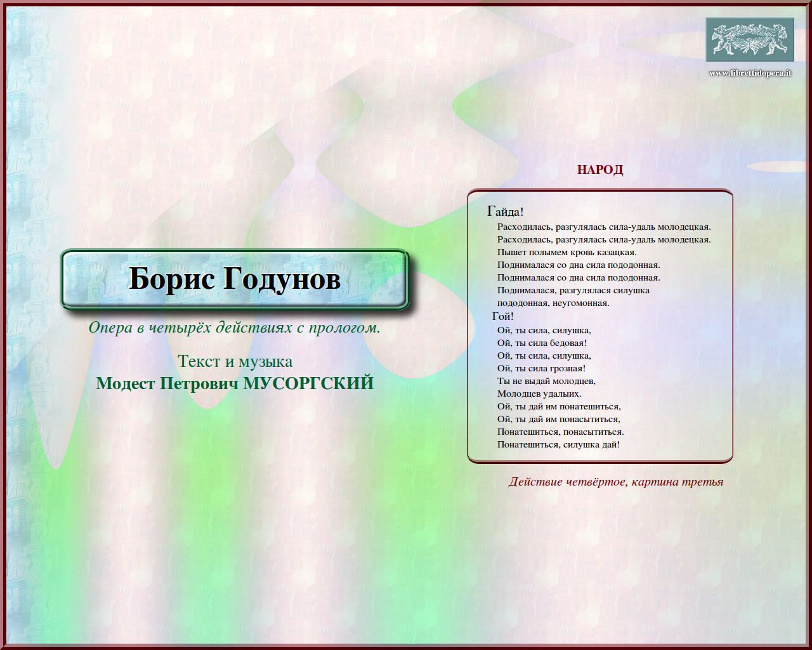Click the line Ой, ты сила грозная!

[541, 368]
